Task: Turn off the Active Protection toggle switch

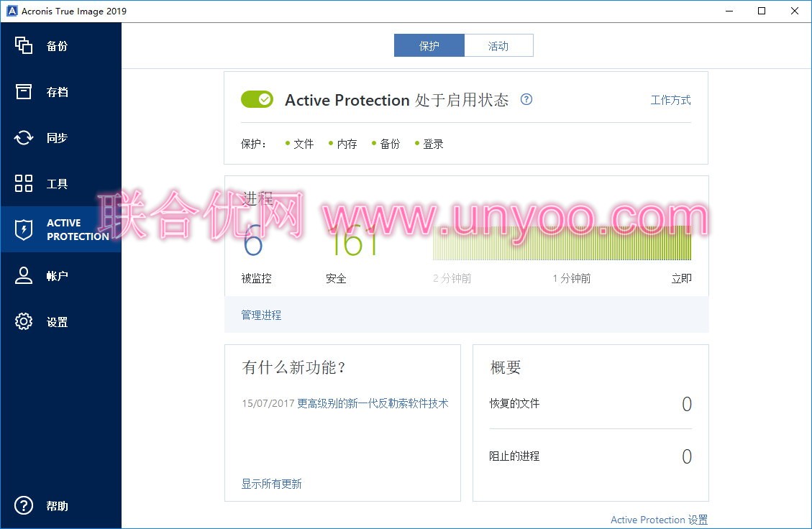Action: coord(257,99)
